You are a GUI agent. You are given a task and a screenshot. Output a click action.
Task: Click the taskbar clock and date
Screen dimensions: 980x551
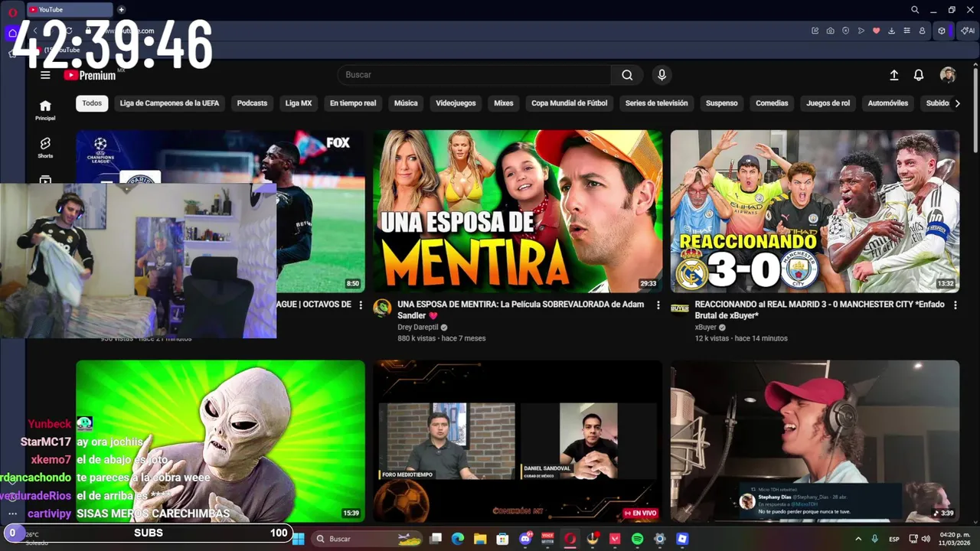955,539
